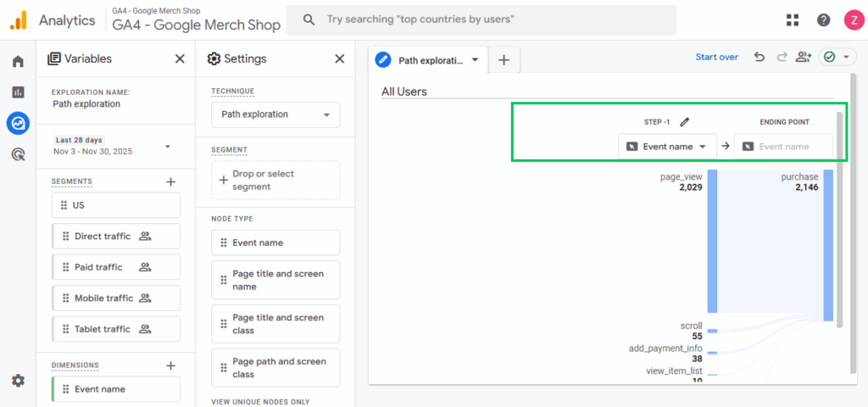Close the Variables panel
The image size is (868, 407).
(x=180, y=59)
